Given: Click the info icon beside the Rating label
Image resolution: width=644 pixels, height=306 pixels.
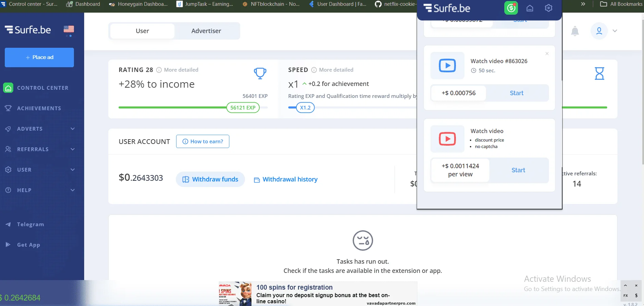Looking at the screenshot, I should pyautogui.click(x=159, y=70).
